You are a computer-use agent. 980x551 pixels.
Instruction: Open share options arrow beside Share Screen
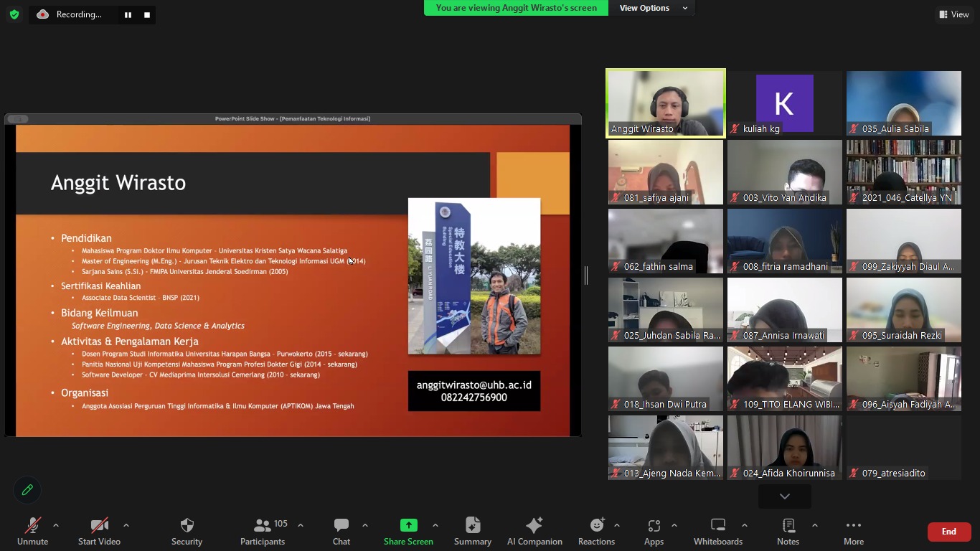coord(435,525)
